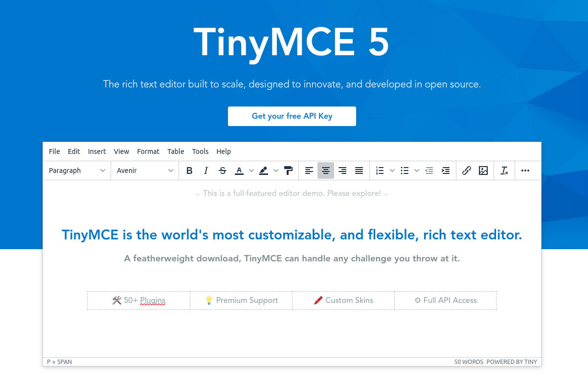The width and height of the screenshot is (588, 385).
Task: Open the Avenir font family dropdown
Action: pyautogui.click(x=145, y=171)
